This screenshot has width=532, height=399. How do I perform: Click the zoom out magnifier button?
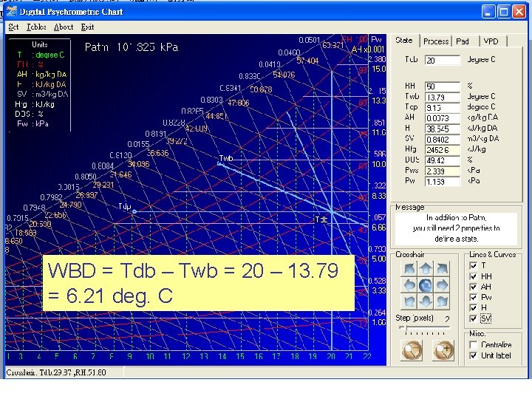point(412,350)
